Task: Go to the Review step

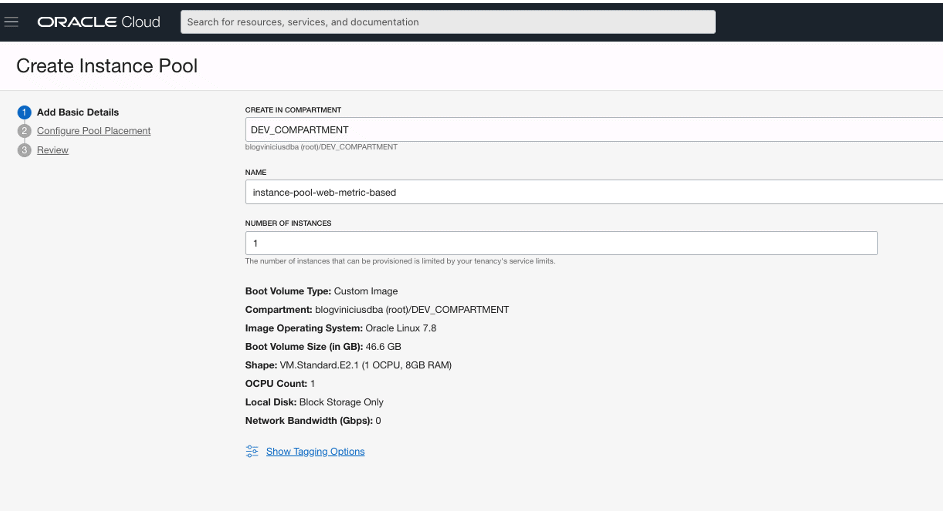Action: [53, 150]
